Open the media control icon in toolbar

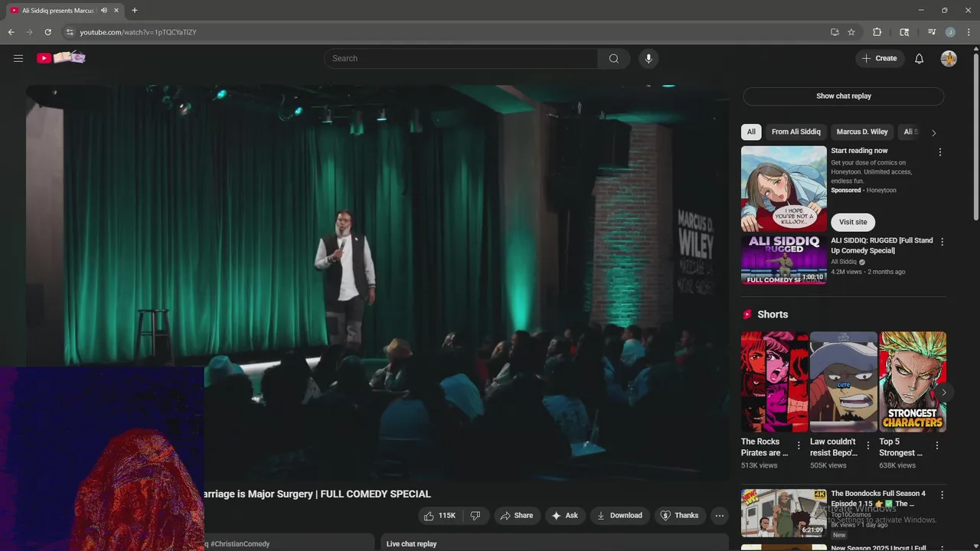pyautogui.click(x=932, y=32)
